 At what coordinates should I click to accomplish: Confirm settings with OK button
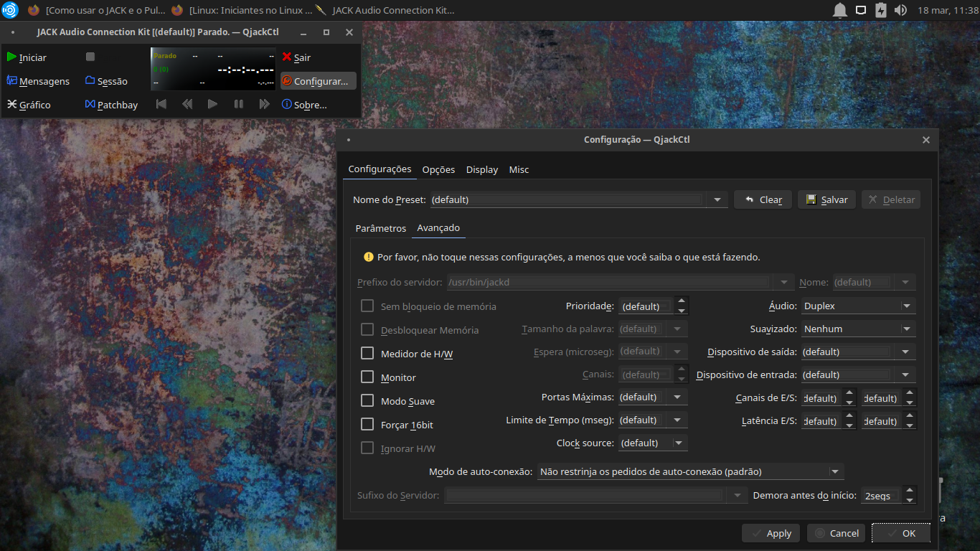901,533
